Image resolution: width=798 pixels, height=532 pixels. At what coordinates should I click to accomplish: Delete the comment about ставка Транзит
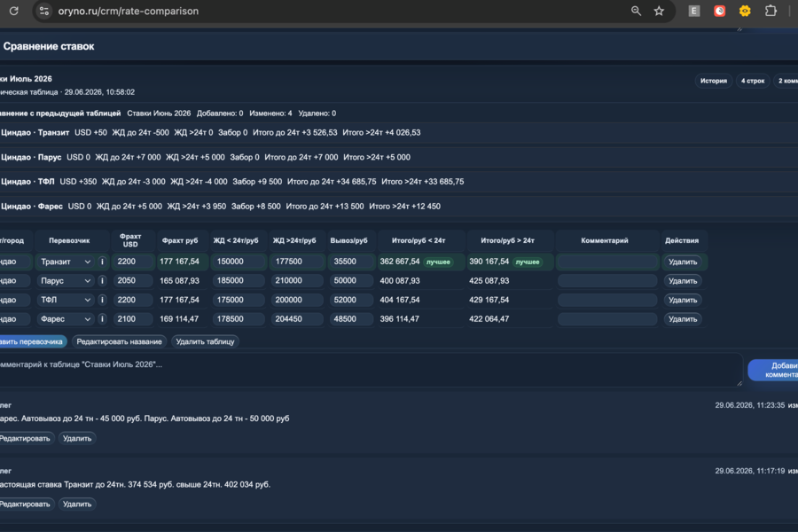77,504
